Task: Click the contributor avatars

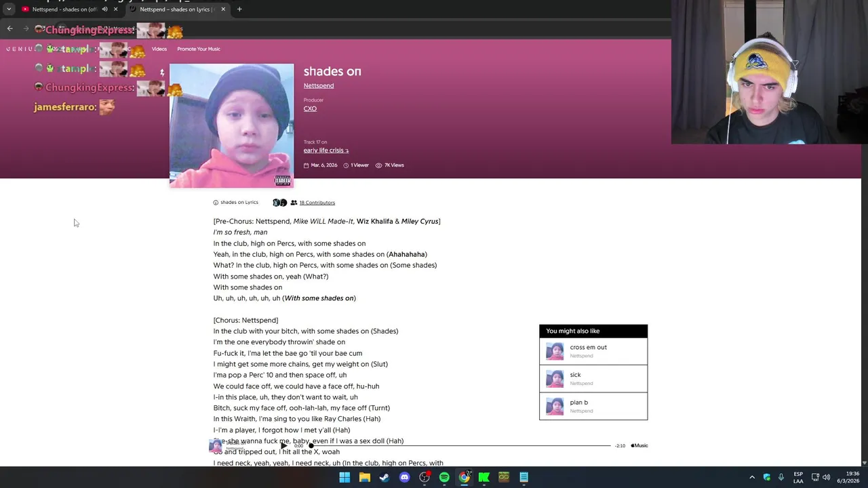Action: (279, 203)
